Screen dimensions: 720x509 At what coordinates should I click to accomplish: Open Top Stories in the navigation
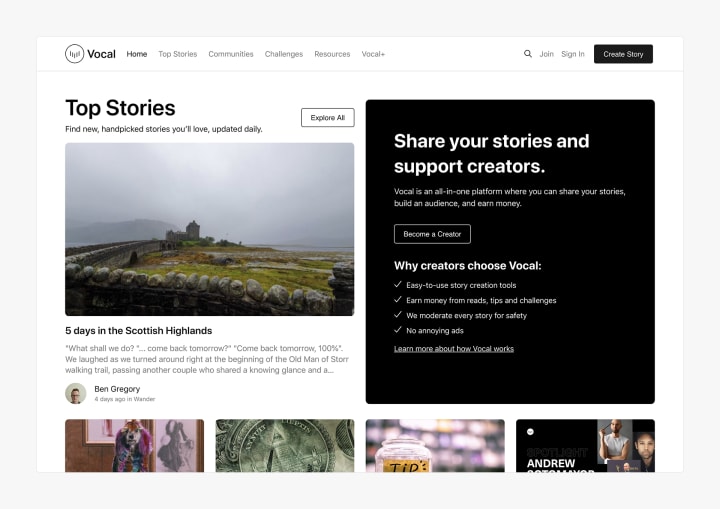click(x=178, y=54)
